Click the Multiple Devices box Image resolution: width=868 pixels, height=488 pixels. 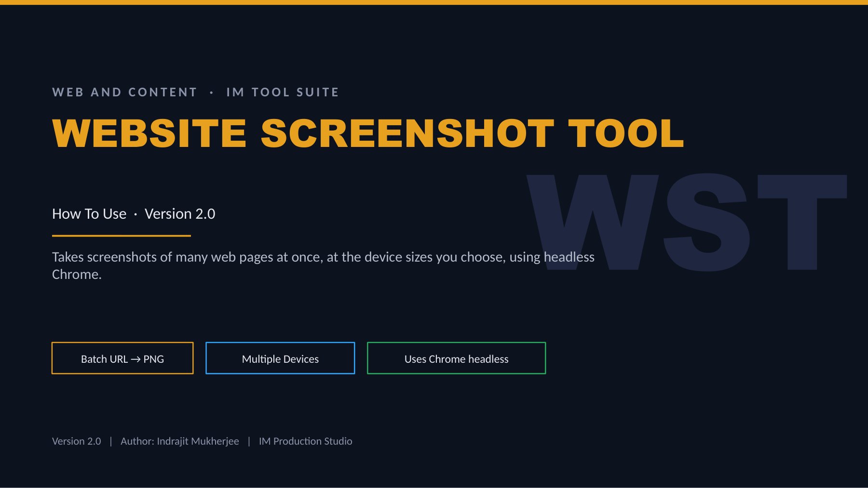point(280,358)
